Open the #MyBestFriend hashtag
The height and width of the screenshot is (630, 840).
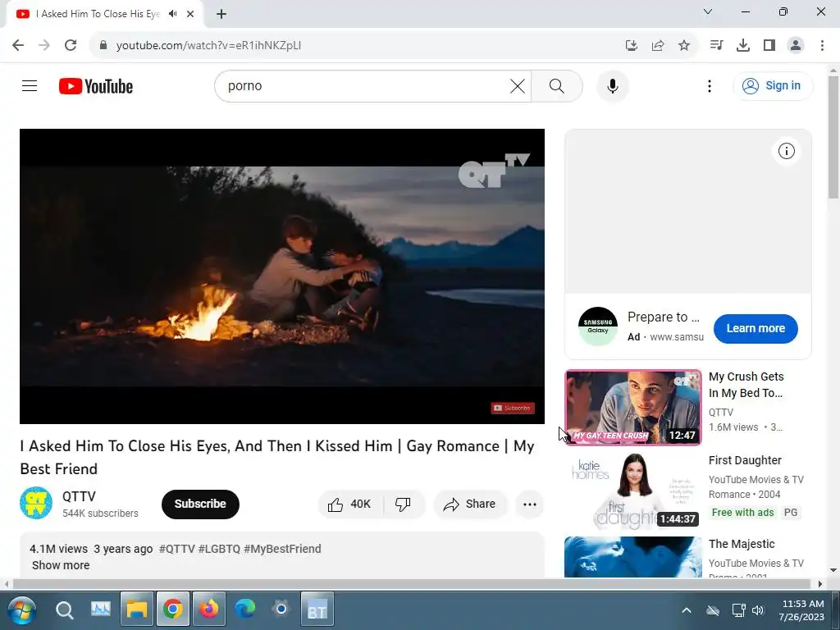[x=282, y=549]
